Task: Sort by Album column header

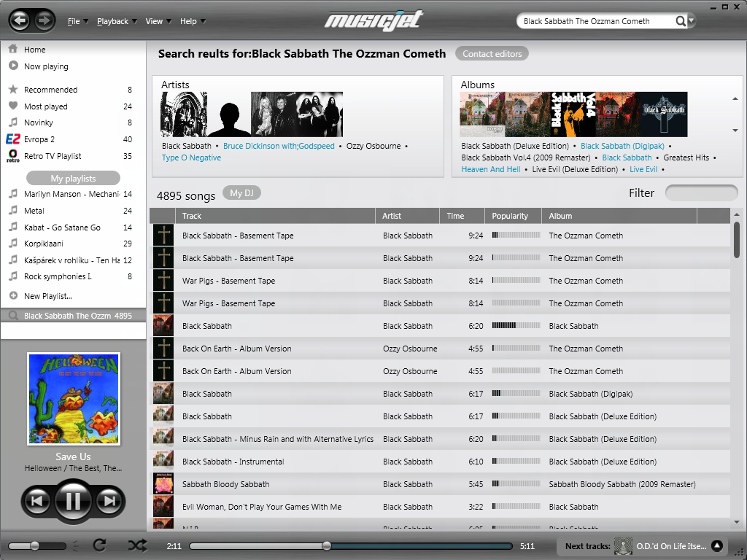Action: point(619,216)
